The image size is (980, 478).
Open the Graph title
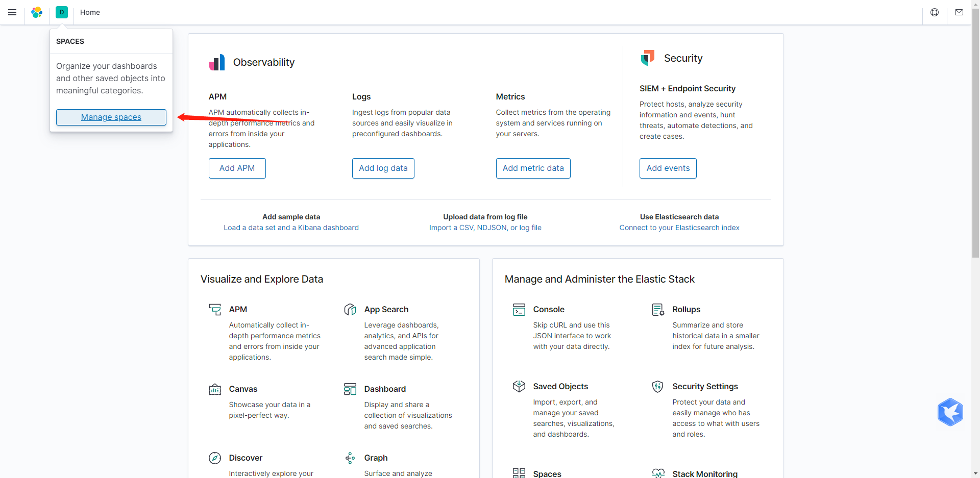[376, 458]
